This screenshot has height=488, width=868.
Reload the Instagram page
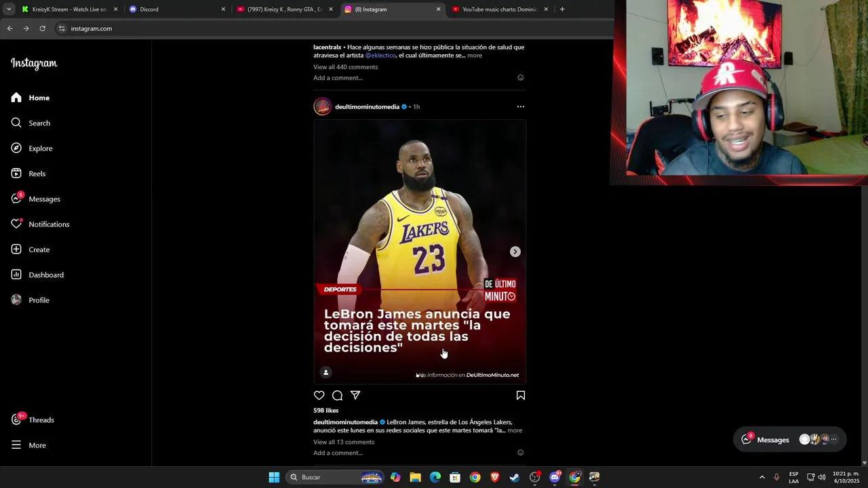42,28
